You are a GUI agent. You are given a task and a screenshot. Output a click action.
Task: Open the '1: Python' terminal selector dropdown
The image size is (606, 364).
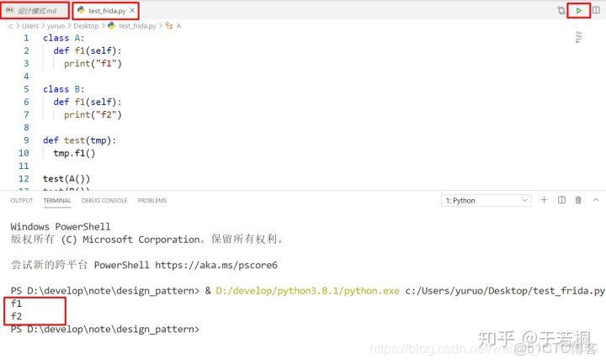click(486, 200)
